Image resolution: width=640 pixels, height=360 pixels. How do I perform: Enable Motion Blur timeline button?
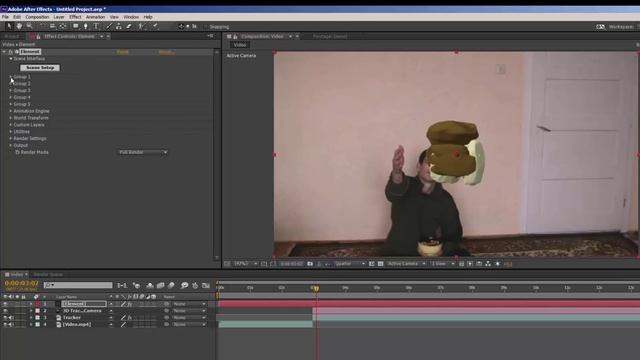(x=171, y=285)
